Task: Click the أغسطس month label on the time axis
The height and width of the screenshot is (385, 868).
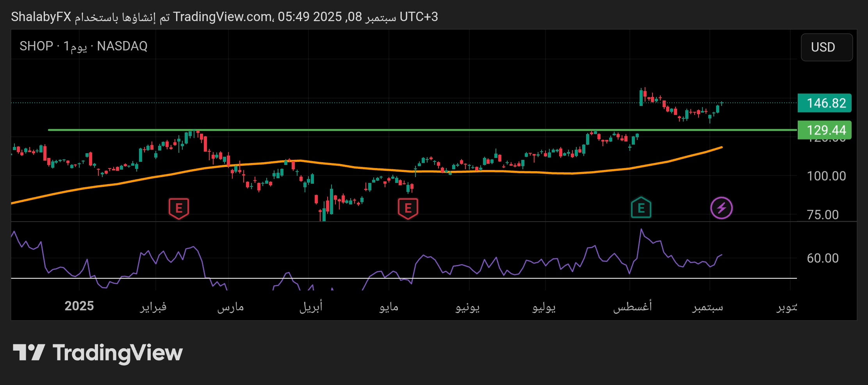Action: pyautogui.click(x=633, y=306)
